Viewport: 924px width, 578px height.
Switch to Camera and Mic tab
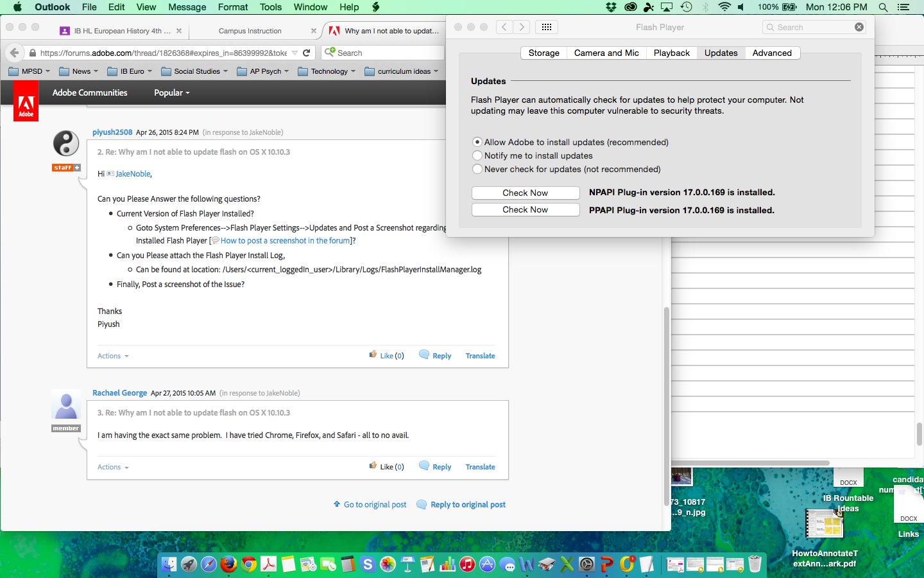pos(606,53)
